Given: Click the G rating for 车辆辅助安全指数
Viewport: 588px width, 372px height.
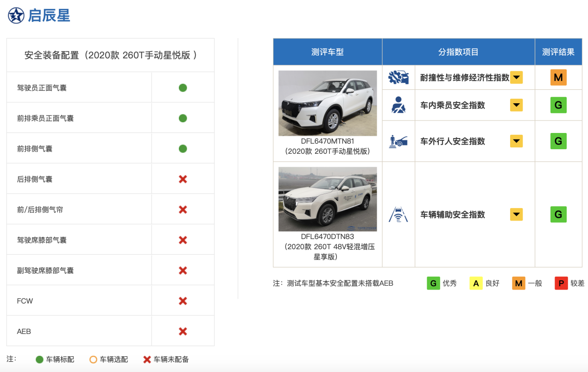Looking at the screenshot, I should pos(558,214).
